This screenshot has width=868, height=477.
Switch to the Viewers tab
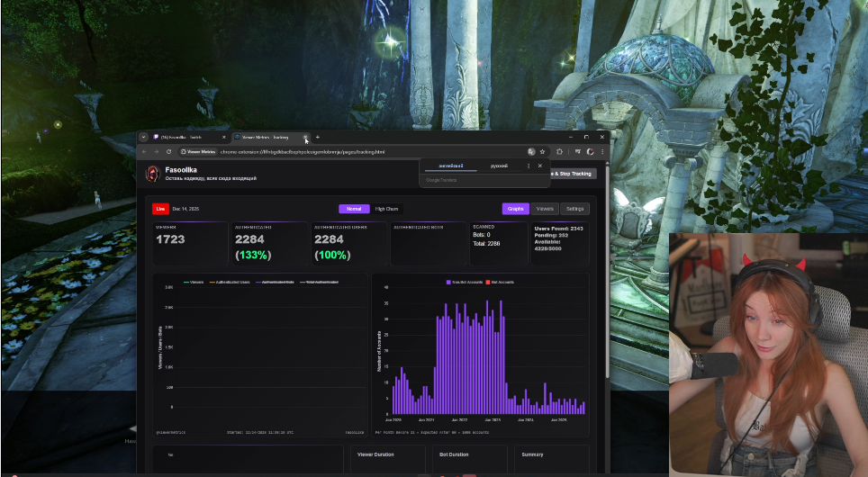pos(544,209)
